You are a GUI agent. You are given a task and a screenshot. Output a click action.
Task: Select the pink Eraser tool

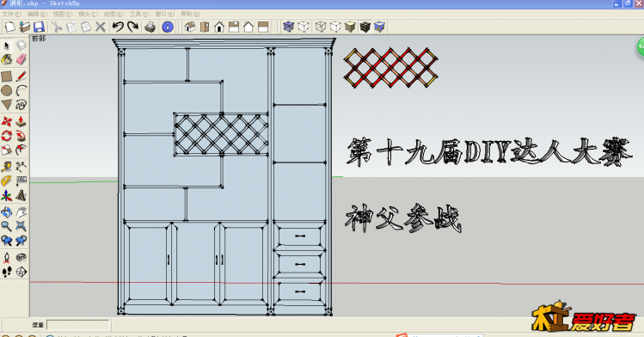[x=21, y=60]
